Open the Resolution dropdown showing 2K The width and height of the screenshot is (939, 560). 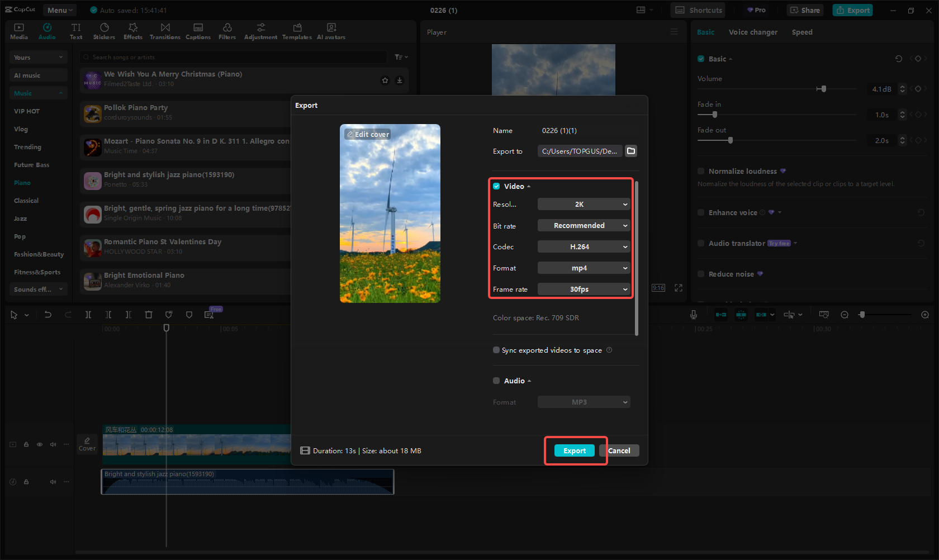point(583,204)
